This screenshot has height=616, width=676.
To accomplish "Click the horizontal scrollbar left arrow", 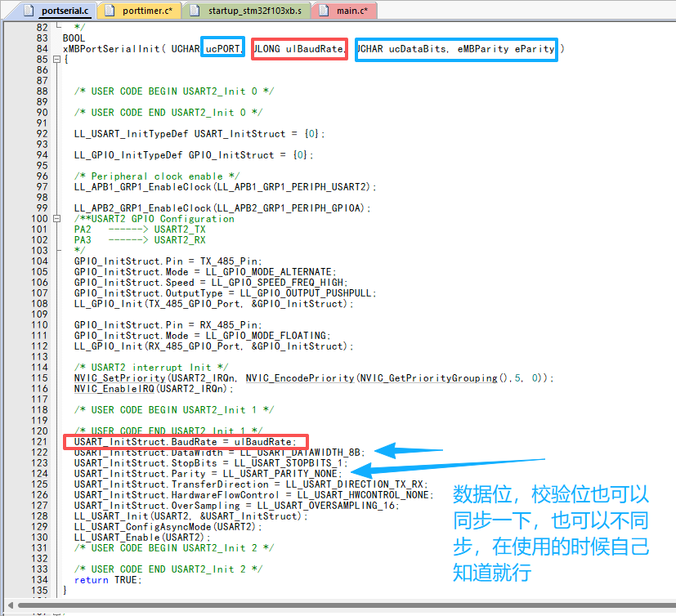I will coord(11,605).
